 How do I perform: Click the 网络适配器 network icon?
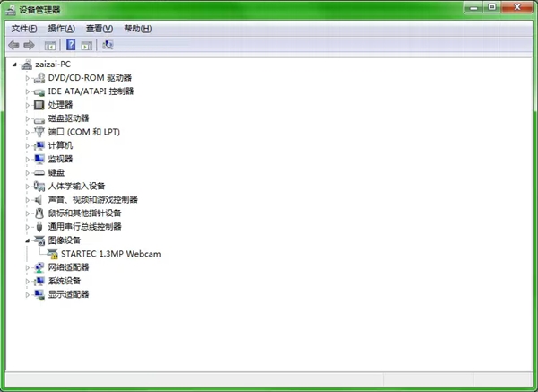point(39,267)
